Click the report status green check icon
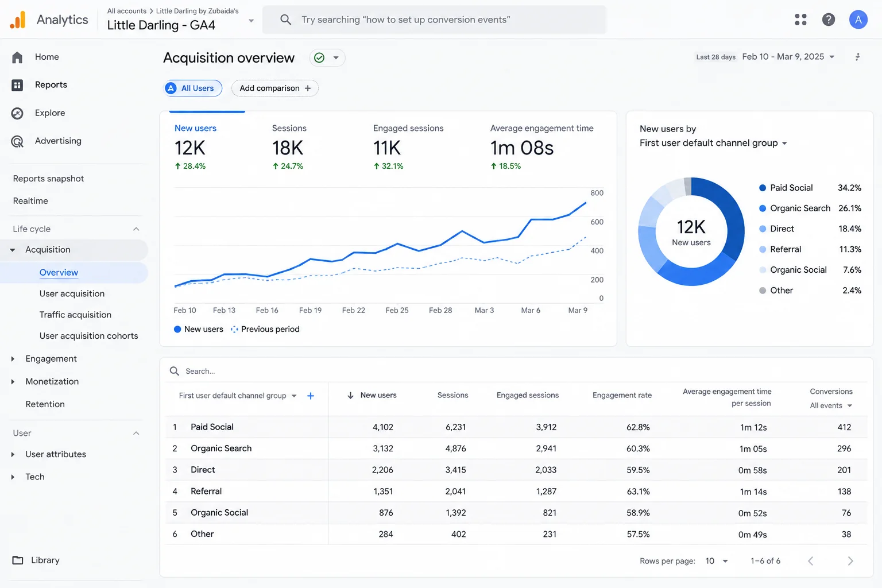The height and width of the screenshot is (588, 882). tap(319, 58)
